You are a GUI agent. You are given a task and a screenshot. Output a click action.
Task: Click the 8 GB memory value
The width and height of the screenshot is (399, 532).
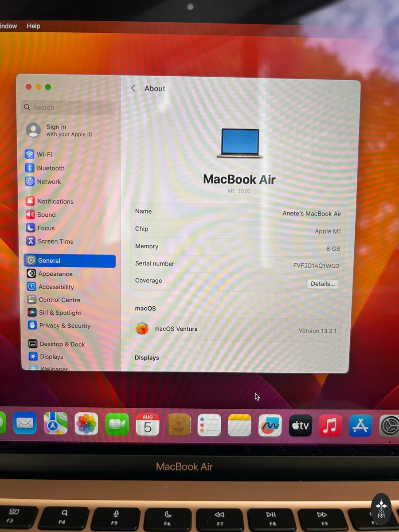333,249
